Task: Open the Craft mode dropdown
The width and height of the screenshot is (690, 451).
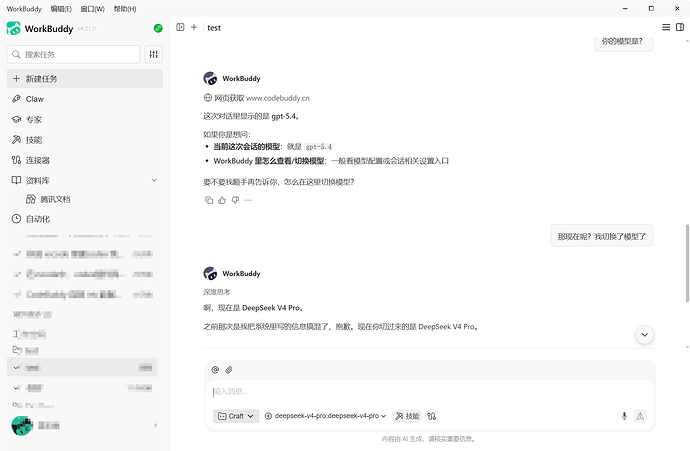Action: tap(236, 416)
